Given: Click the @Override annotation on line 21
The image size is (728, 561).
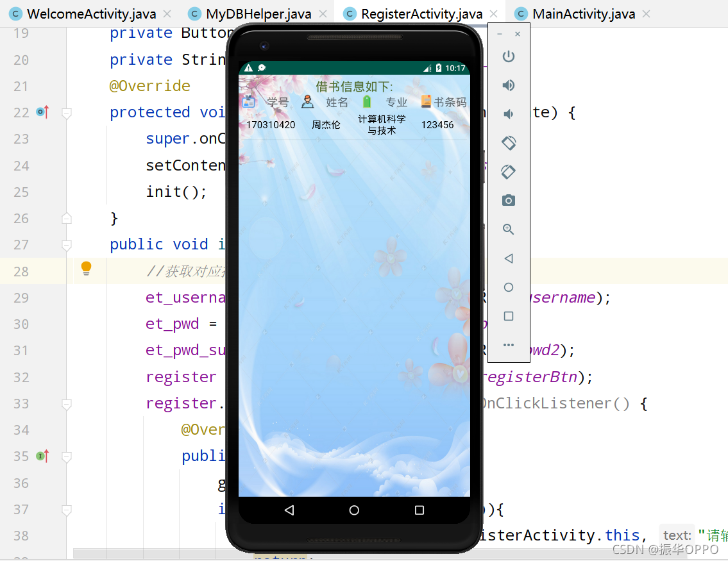Looking at the screenshot, I should click(x=149, y=86).
